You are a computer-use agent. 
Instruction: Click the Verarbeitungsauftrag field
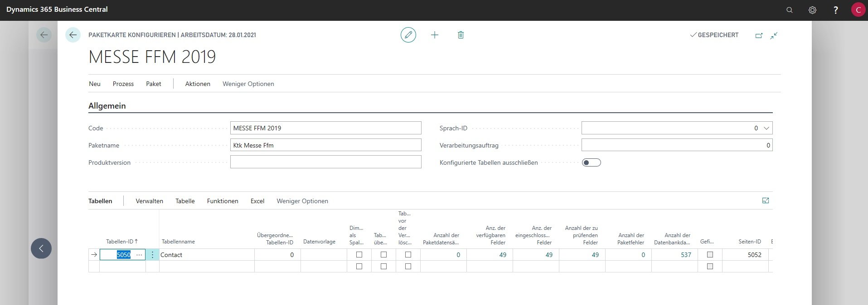pyautogui.click(x=677, y=145)
